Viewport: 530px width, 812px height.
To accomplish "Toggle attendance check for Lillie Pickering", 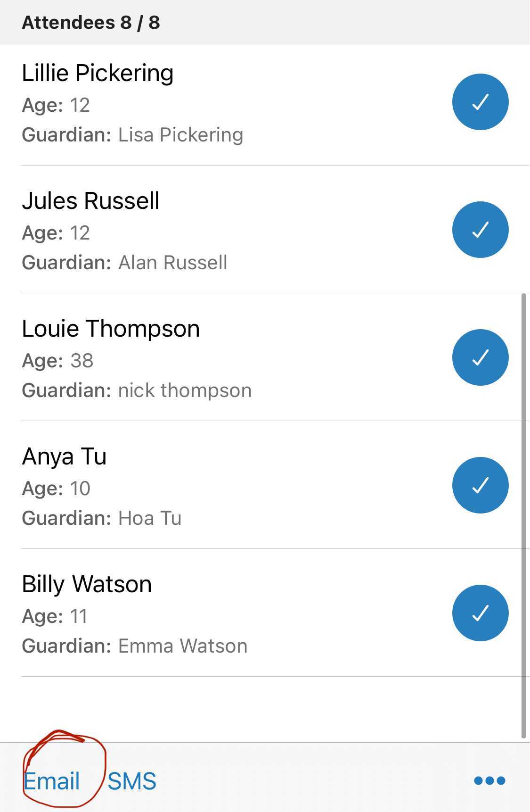I will pos(480,102).
